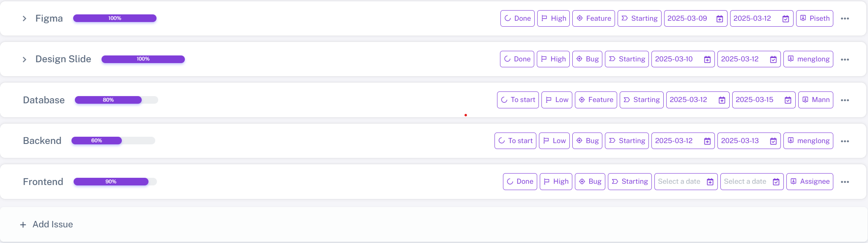Change the Low priority on Database

click(x=557, y=100)
